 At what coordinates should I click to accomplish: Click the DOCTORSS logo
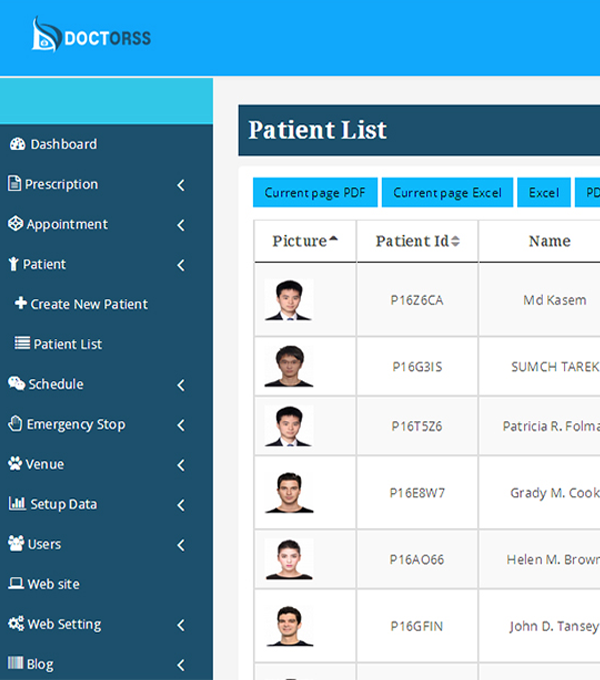pos(91,35)
